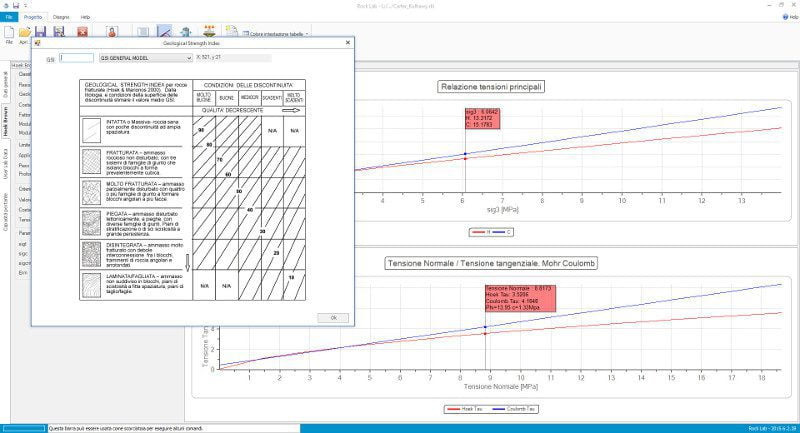Click the quick access save icon in title bar

coord(15,5)
